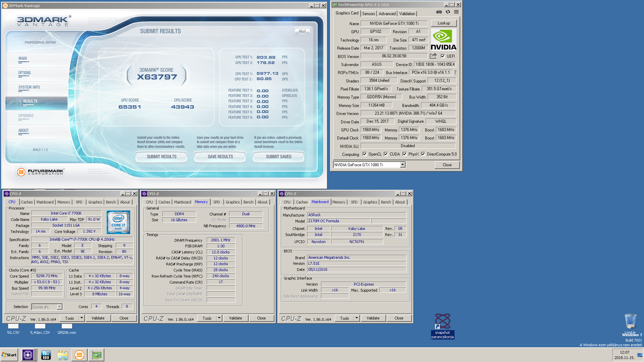Screen dimensions: 644x362
Task: Open the file explorer taskbar icon
Action: (x=63, y=355)
